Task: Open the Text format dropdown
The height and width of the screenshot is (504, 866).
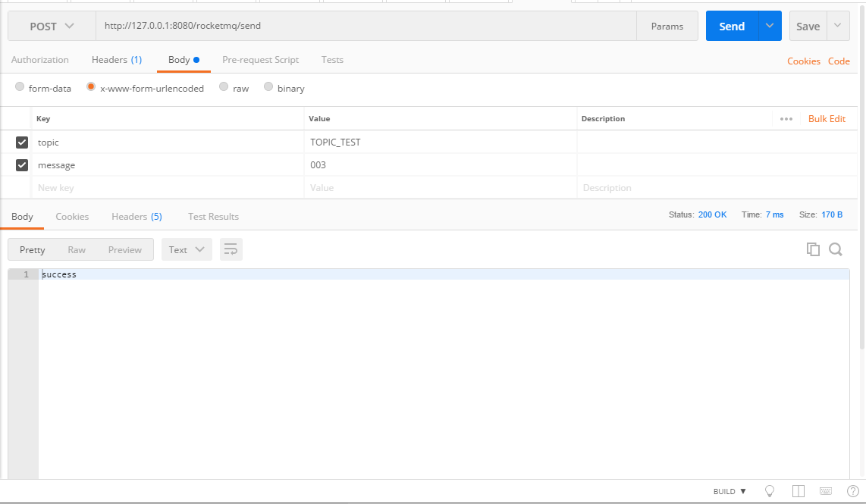Action: [187, 249]
